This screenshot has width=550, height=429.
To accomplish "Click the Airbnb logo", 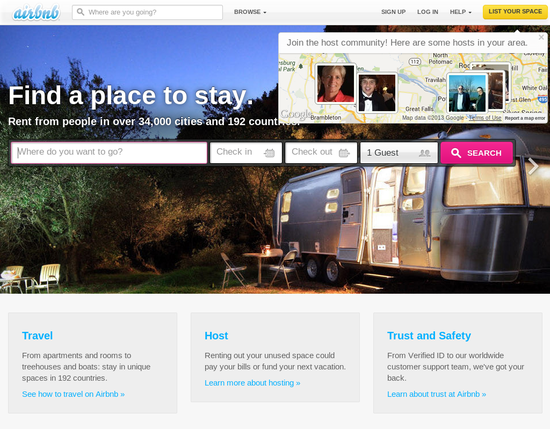I will (36, 13).
